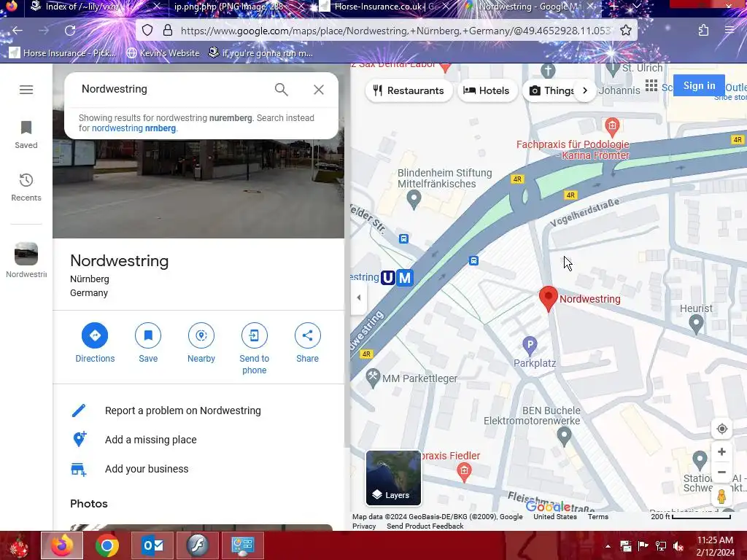Open the Privacy link on map
This screenshot has width=747, height=560.
tap(364, 526)
